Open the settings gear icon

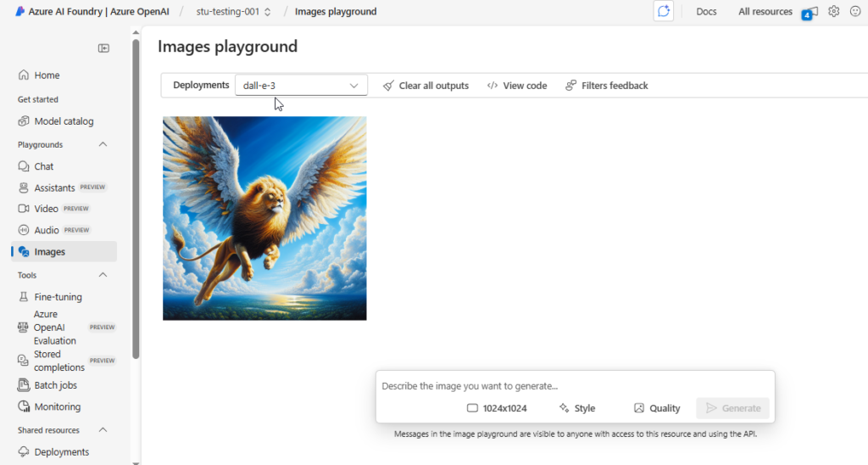point(834,11)
